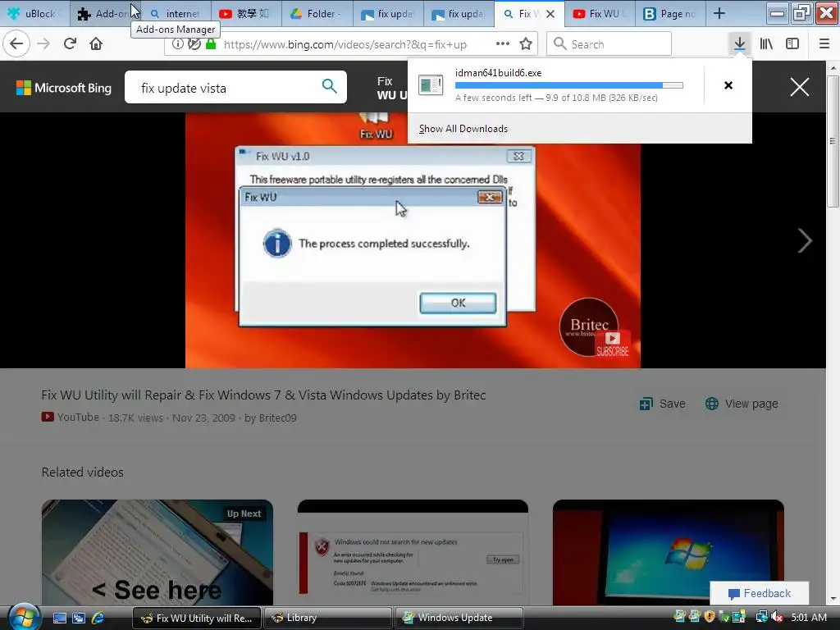
Task: Click the Bing search magnifier icon
Action: tap(330, 86)
